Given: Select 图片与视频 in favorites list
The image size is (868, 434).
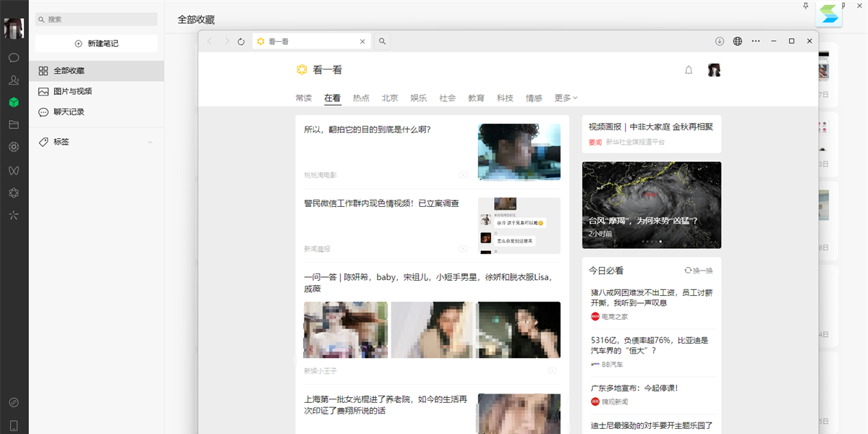Looking at the screenshot, I should pos(72,91).
